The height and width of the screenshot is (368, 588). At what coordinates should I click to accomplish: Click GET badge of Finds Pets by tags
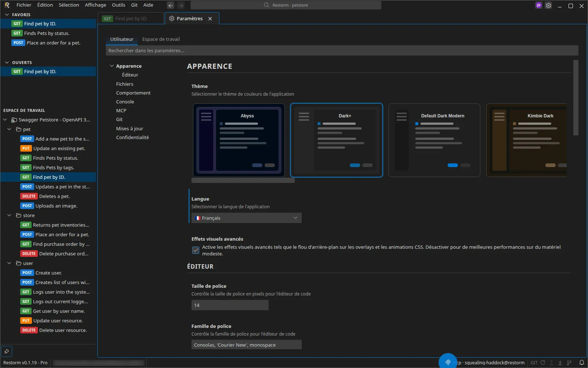coord(26,168)
